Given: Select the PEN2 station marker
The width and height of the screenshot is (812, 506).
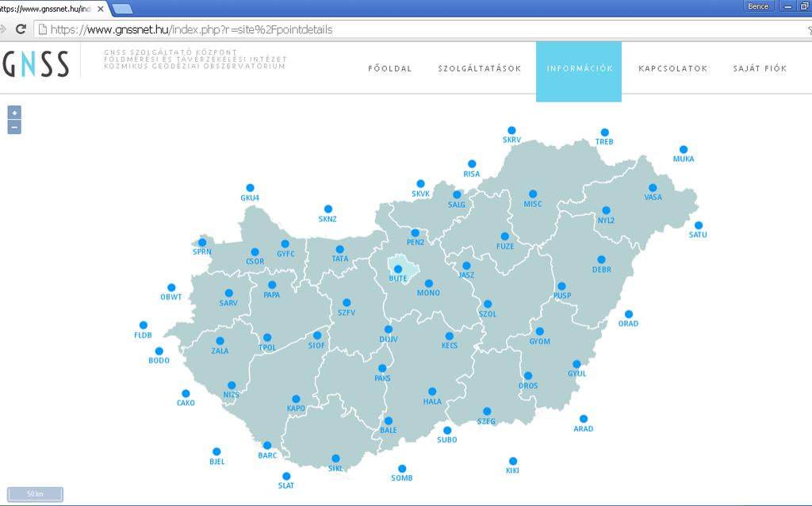Looking at the screenshot, I should tap(416, 233).
